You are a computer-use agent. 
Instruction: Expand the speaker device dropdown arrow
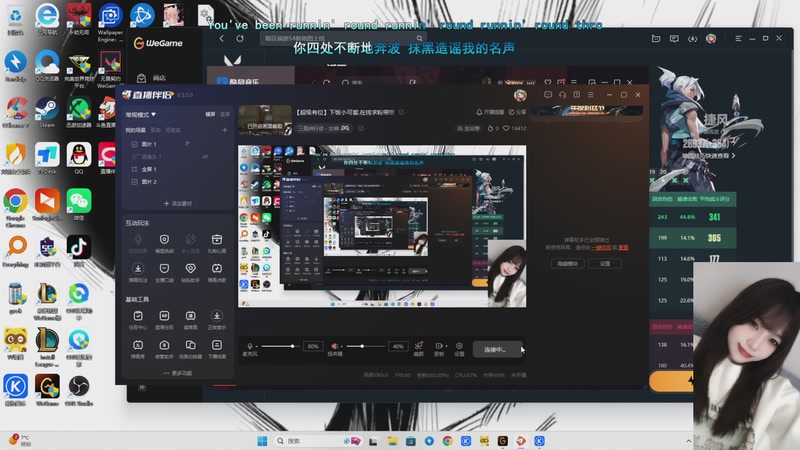[x=341, y=346]
